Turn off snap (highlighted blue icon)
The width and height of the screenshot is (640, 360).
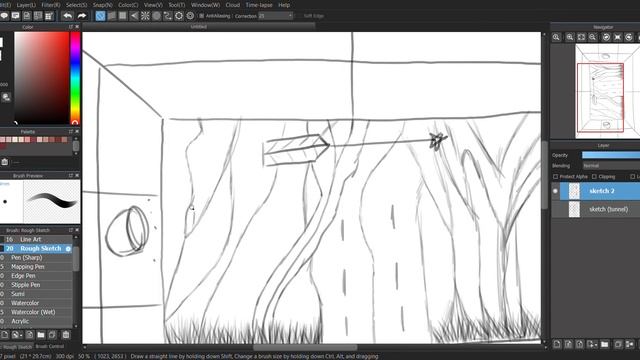[100, 16]
